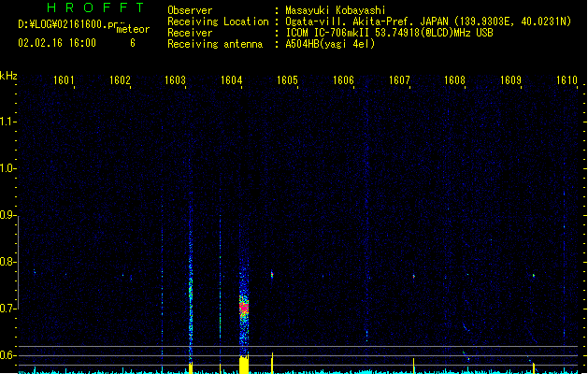This screenshot has width=588, height=374.
Task: Click the 1607 time axis marker
Action: point(399,80)
